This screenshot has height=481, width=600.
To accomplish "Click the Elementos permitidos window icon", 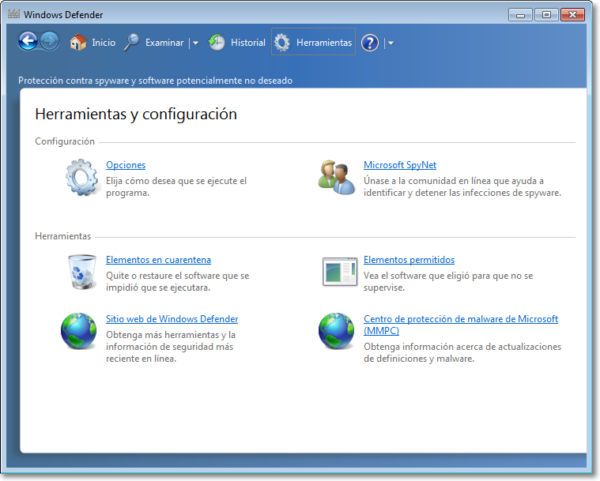I will click(339, 271).
